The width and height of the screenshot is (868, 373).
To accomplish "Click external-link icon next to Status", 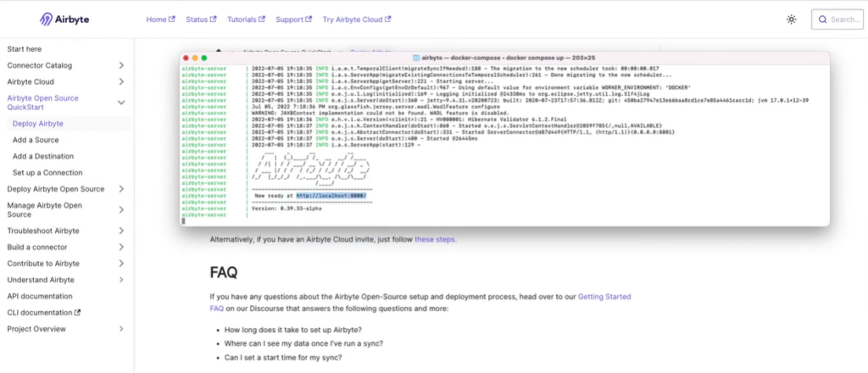I will (x=213, y=19).
